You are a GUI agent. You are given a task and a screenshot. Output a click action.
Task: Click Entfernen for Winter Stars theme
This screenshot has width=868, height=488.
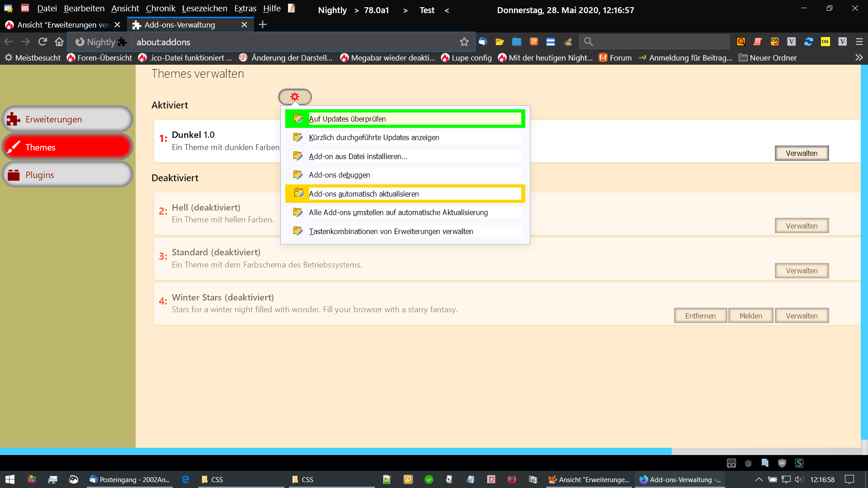(700, 316)
